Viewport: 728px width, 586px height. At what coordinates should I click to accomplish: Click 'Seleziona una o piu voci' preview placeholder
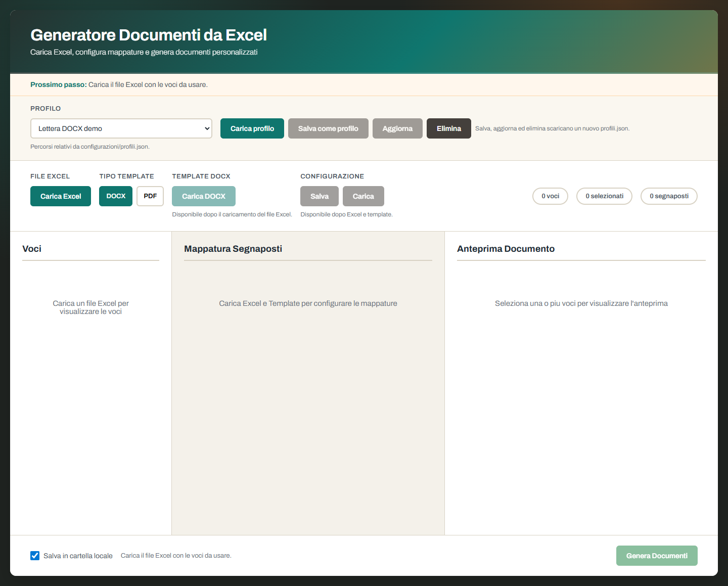click(x=581, y=303)
